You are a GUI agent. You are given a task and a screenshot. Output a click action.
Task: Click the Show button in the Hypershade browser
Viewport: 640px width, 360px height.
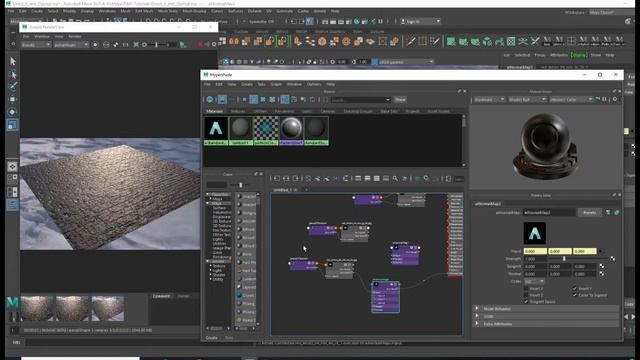coord(400,100)
